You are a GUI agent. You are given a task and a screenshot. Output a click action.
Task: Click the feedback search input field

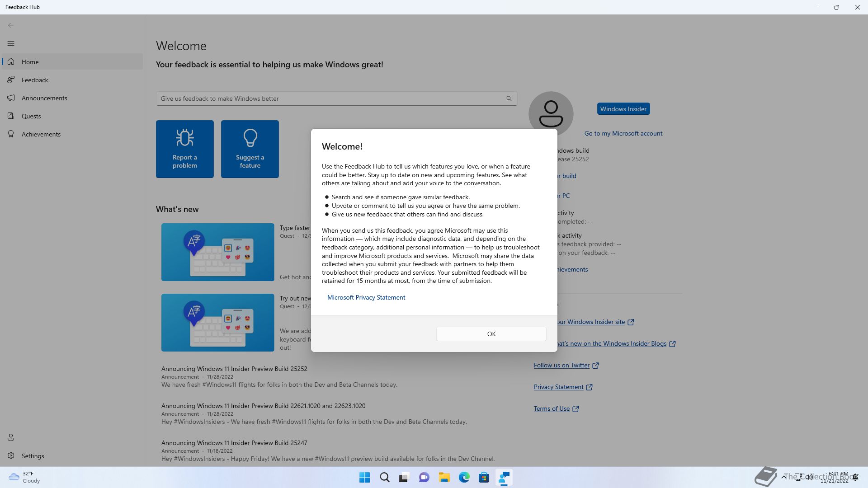point(336,99)
